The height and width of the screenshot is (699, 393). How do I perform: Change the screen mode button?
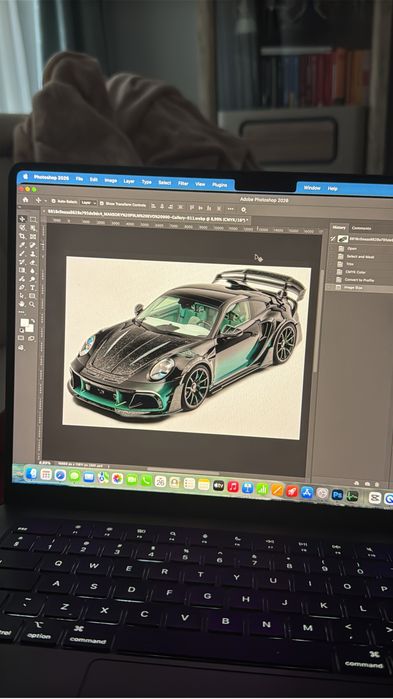(31, 338)
